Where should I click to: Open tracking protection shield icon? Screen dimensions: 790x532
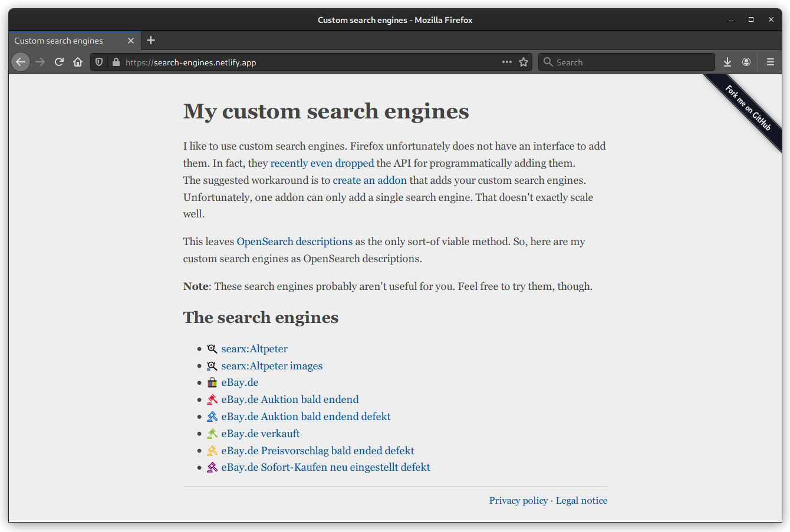pyautogui.click(x=99, y=62)
